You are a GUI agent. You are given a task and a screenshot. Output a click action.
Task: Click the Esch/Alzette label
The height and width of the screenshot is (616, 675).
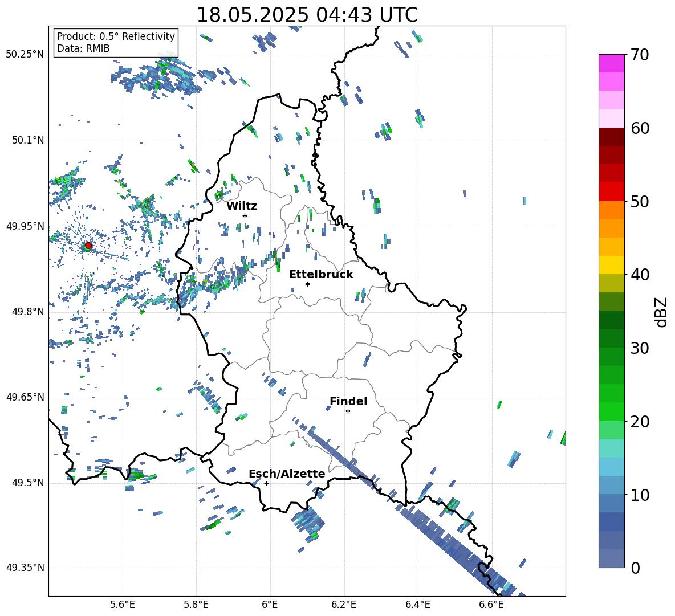coord(287,474)
